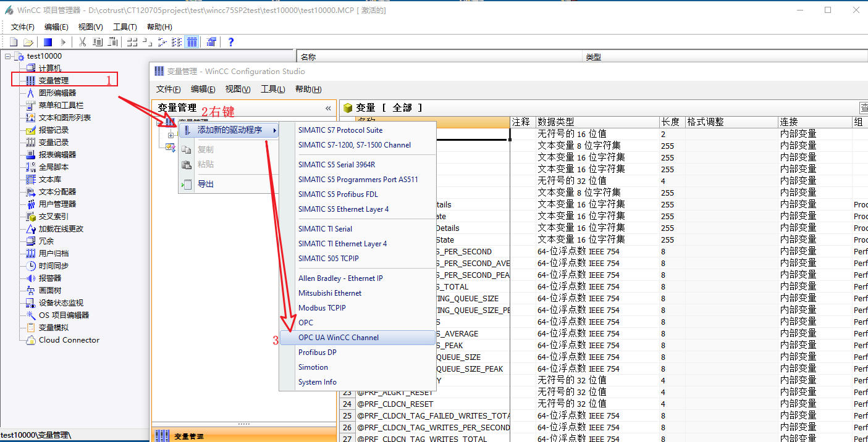The width and height of the screenshot is (868, 442).
Task: Choose Allen Bradley - Ethernet IP driver
Action: pos(358,278)
